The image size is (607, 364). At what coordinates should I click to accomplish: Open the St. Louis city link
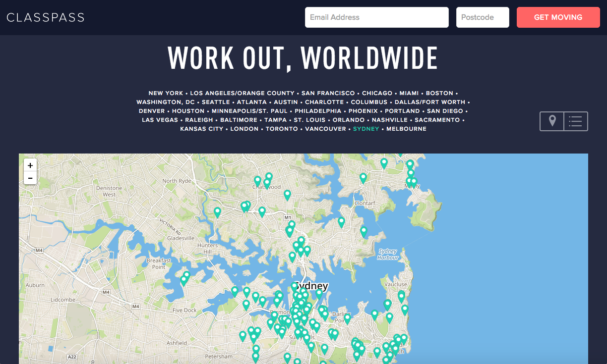[x=310, y=120]
